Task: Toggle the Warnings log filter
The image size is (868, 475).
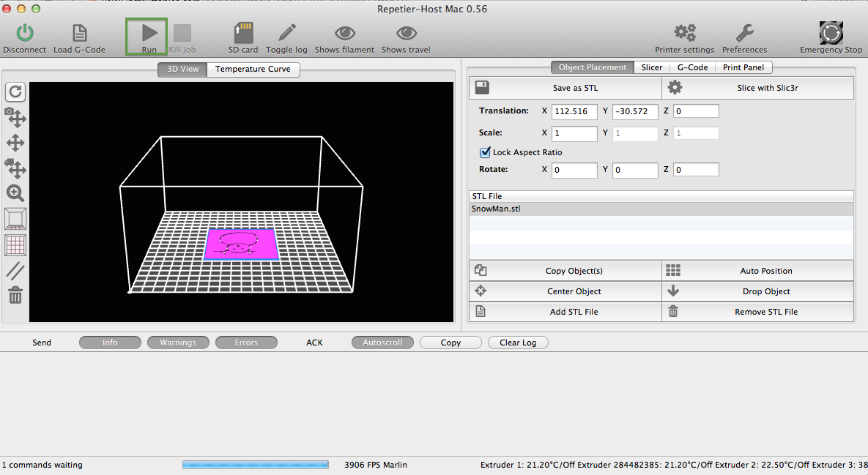Action: click(x=178, y=343)
